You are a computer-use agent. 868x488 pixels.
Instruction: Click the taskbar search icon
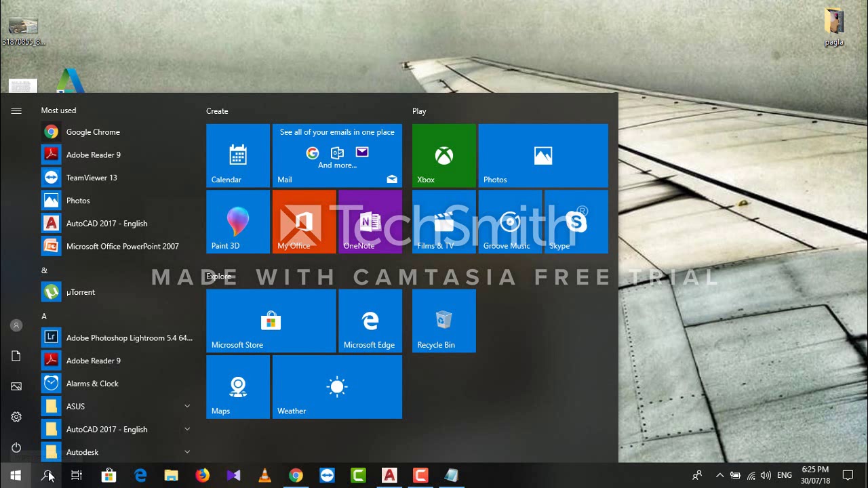click(47, 475)
